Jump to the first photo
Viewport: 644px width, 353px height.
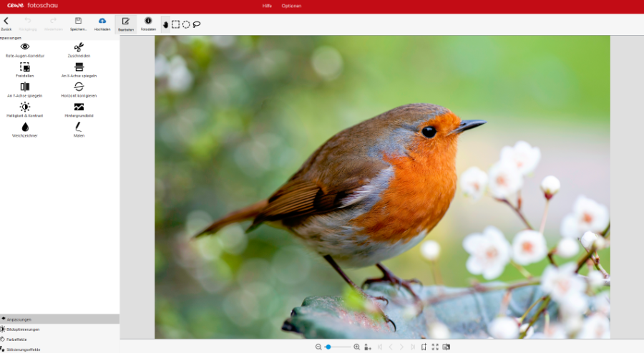point(380,347)
